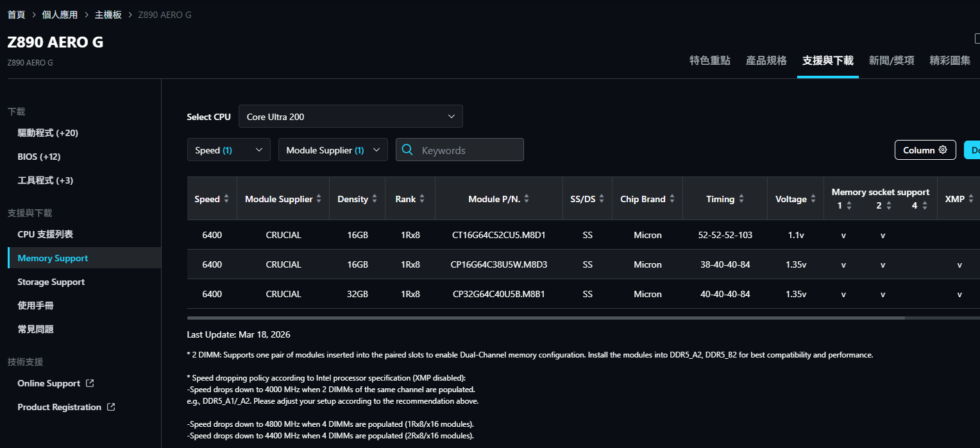Viewport: 980px width, 448px height.
Task: Open 工具程式 (+3) section
Action: [46, 180]
